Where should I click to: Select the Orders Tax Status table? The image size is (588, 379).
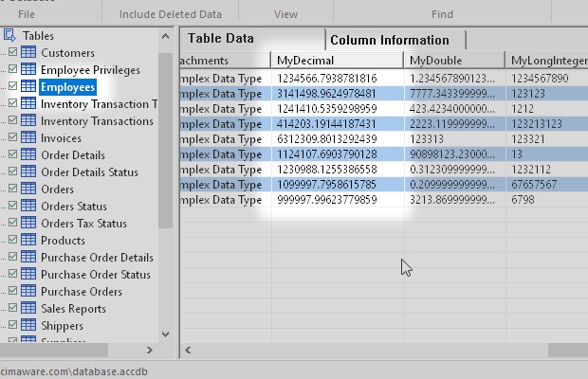click(83, 224)
